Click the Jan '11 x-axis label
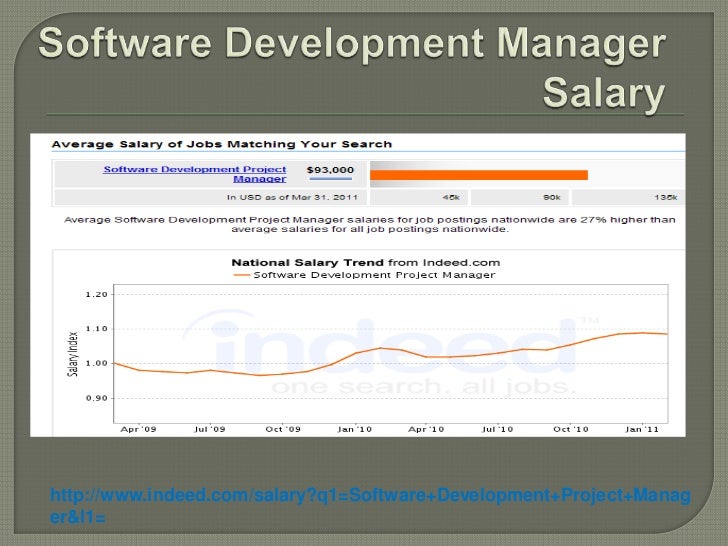The height and width of the screenshot is (546, 728). tap(642, 429)
